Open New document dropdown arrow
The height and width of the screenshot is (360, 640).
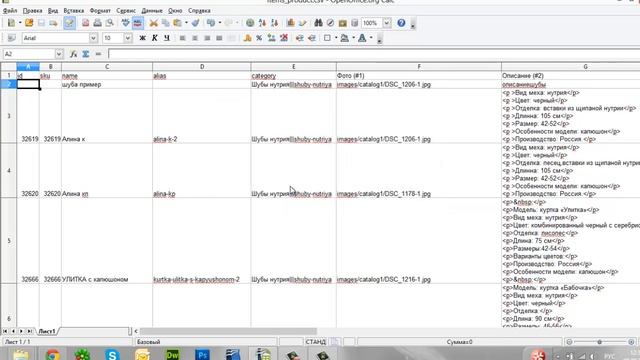[20, 23]
